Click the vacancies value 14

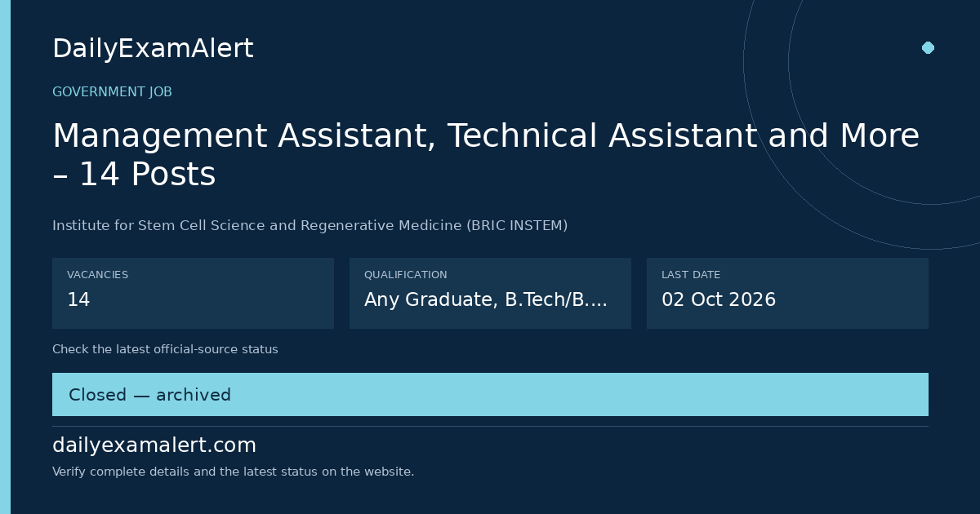point(78,299)
